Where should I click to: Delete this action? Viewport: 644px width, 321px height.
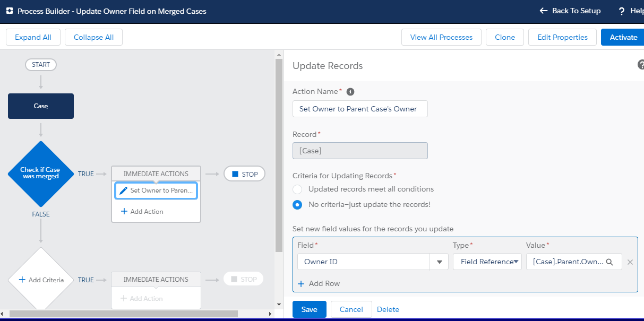pyautogui.click(x=388, y=310)
